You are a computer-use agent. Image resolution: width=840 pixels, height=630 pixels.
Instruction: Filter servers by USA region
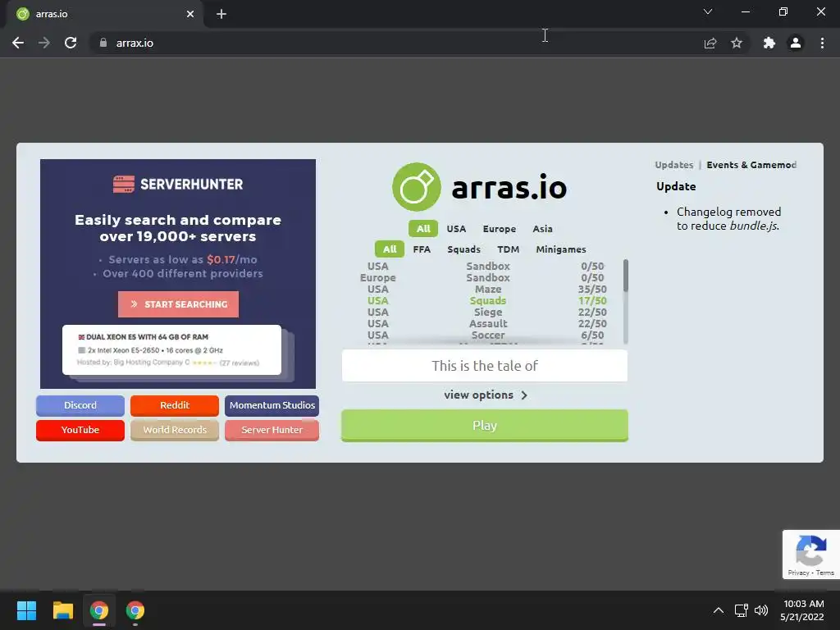[456, 229]
